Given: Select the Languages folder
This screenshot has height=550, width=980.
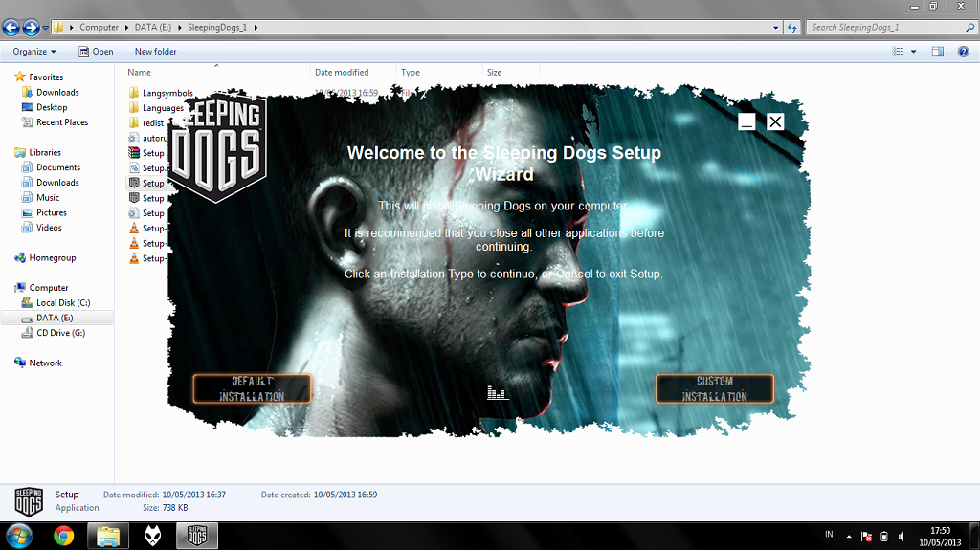Looking at the screenshot, I should (156, 108).
